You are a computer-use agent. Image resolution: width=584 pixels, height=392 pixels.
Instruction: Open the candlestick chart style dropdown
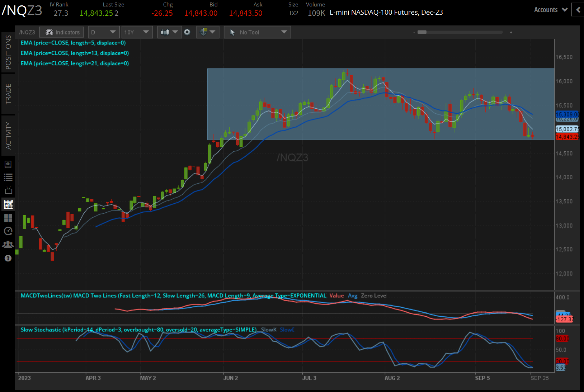point(169,32)
